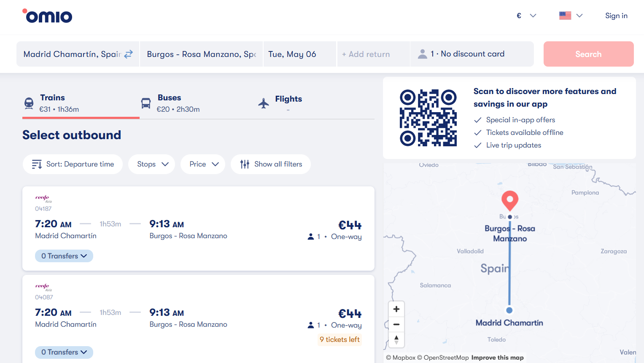Click the passenger icon on train 04187 card
Viewport: 644px width, 363px height.
311,237
